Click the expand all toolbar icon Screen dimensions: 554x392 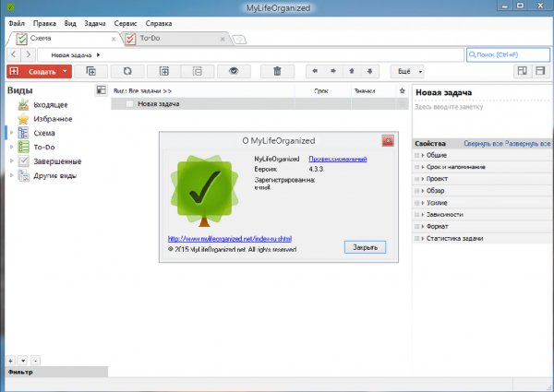[x=164, y=71]
